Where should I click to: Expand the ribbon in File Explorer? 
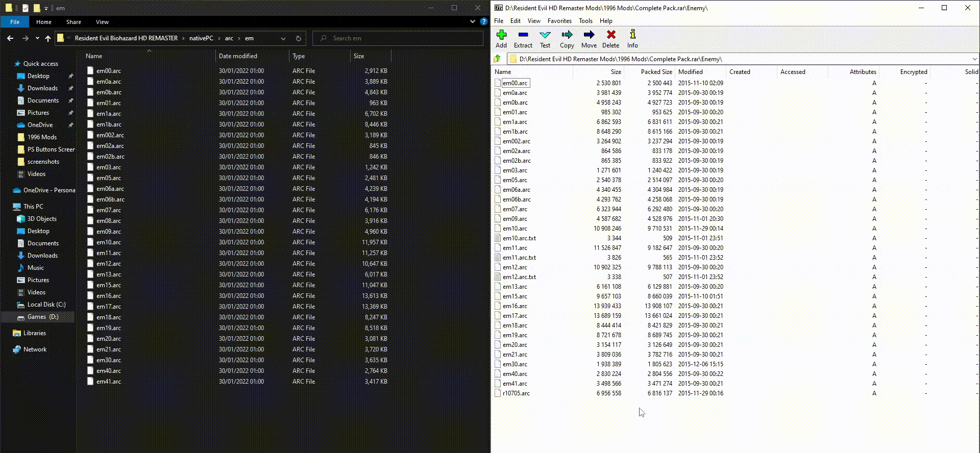pyautogui.click(x=473, y=21)
